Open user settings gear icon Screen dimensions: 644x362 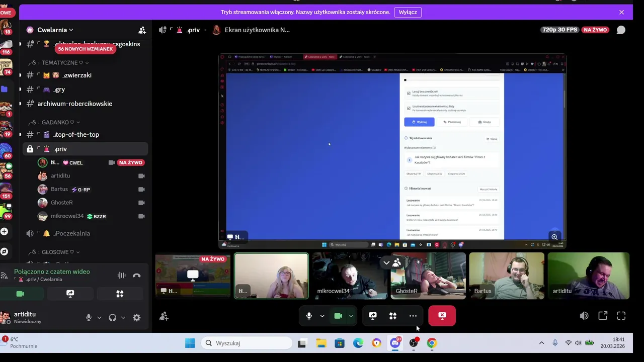(x=136, y=318)
